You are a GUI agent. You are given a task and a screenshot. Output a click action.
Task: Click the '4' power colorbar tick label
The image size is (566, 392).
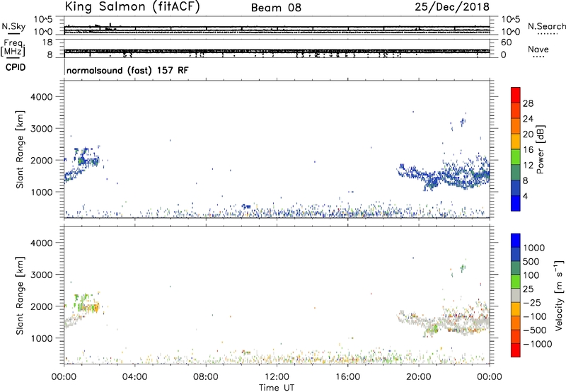tap(525, 196)
